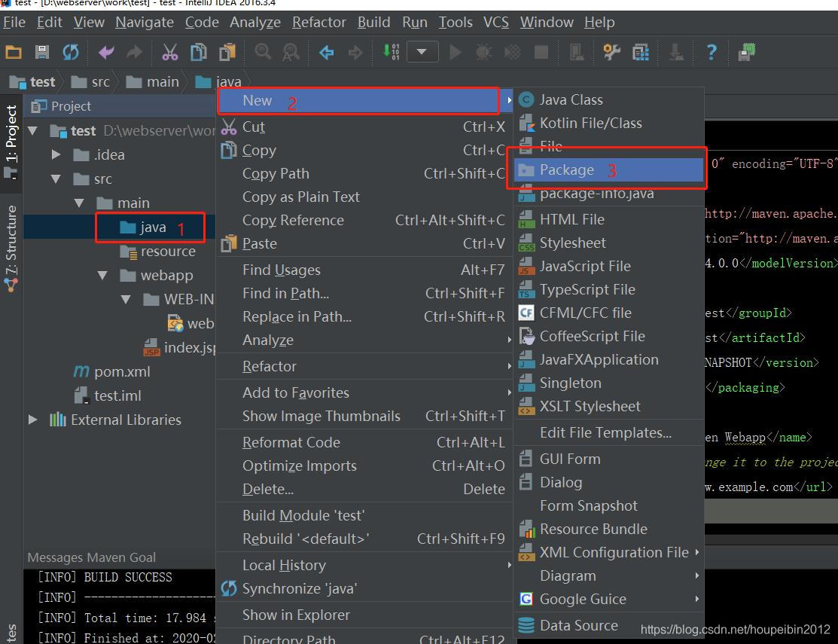Click the Cut scissors toolbar icon
This screenshot has width=838, height=644.
click(x=169, y=52)
